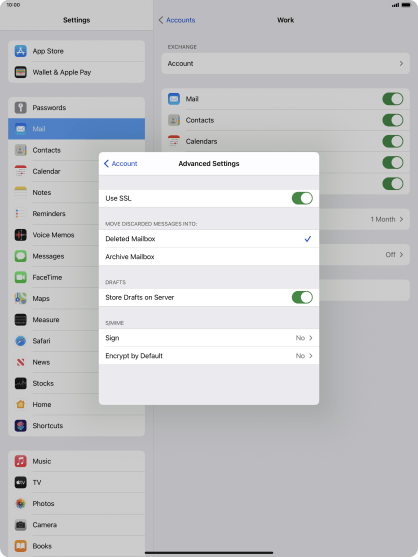This screenshot has width=418, height=557.
Task: Toggle the Use SSL switch
Action: point(302,198)
